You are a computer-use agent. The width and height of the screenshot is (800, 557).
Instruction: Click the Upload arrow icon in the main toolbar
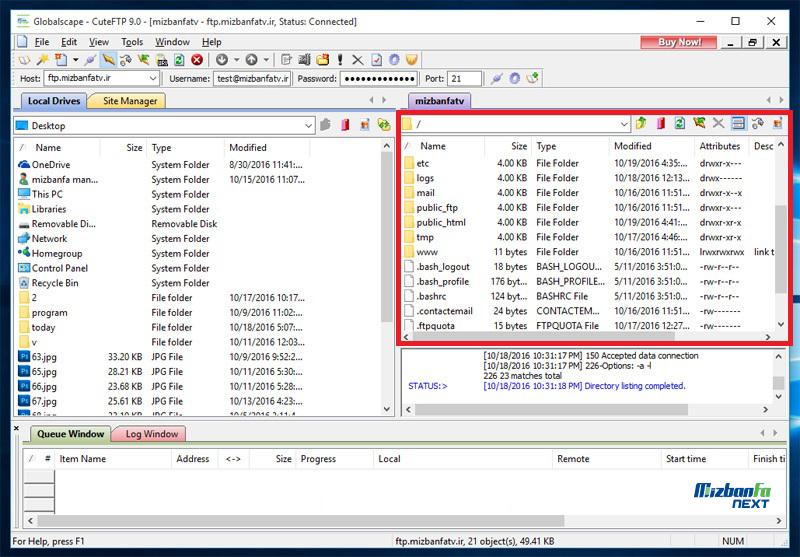(x=251, y=60)
